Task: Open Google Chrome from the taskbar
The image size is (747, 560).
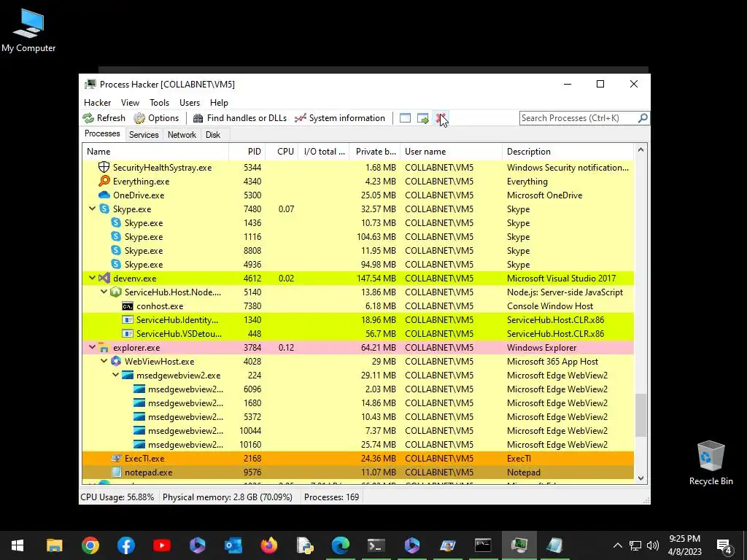Action: click(90, 545)
